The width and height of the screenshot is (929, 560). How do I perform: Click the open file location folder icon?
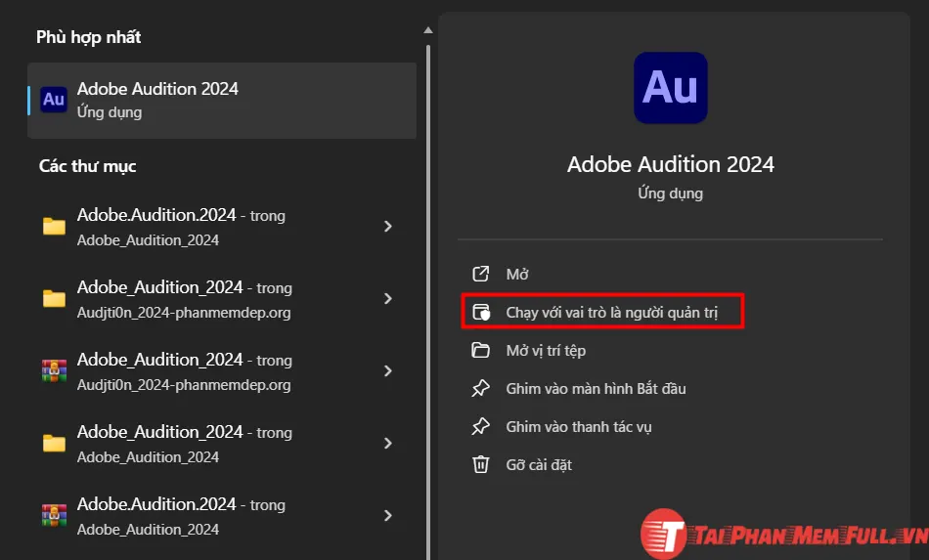tap(480, 351)
